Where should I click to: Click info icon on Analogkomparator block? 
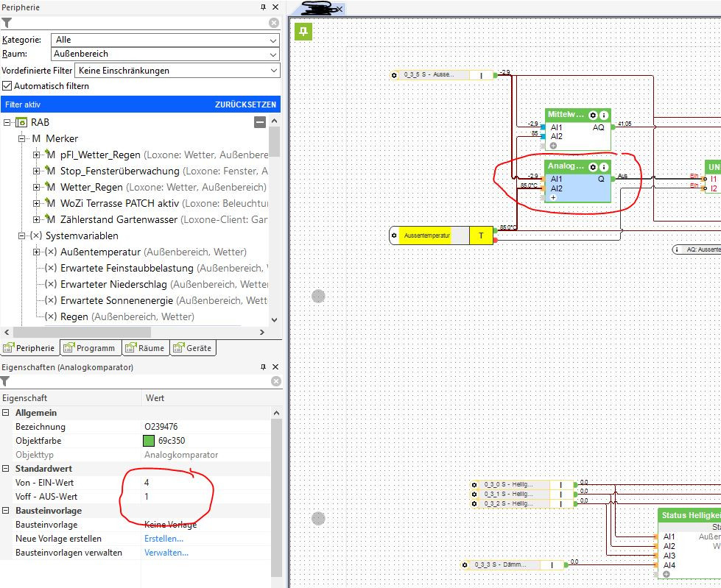point(604,167)
